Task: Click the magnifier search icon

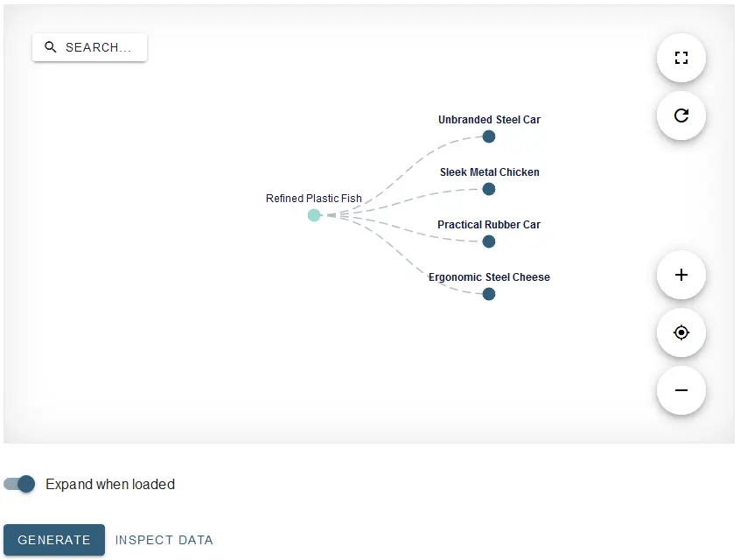Action: [x=51, y=47]
